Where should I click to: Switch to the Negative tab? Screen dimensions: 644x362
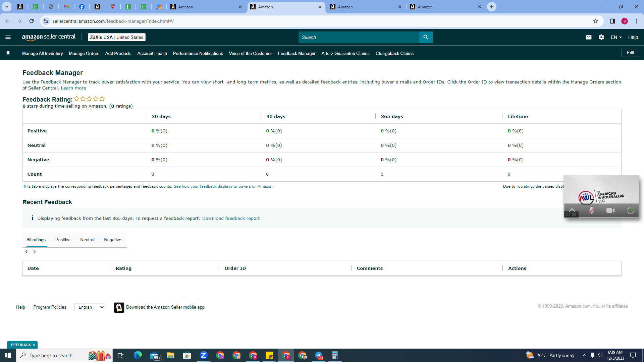(x=113, y=240)
